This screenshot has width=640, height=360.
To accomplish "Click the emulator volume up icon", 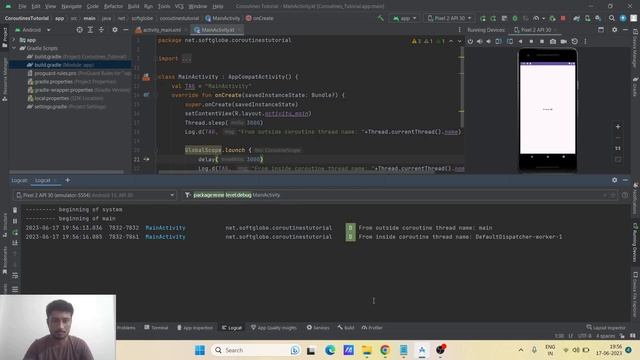I will pyautogui.click(x=480, y=41).
